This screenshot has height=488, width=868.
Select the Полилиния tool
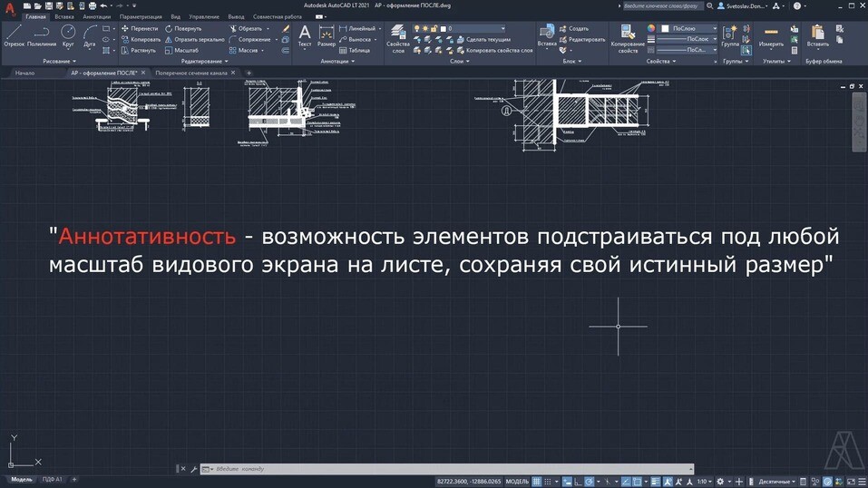tap(42, 36)
